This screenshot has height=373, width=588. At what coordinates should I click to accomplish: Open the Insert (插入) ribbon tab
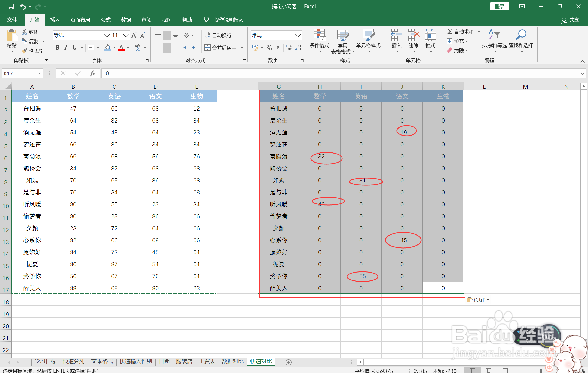[x=55, y=20]
